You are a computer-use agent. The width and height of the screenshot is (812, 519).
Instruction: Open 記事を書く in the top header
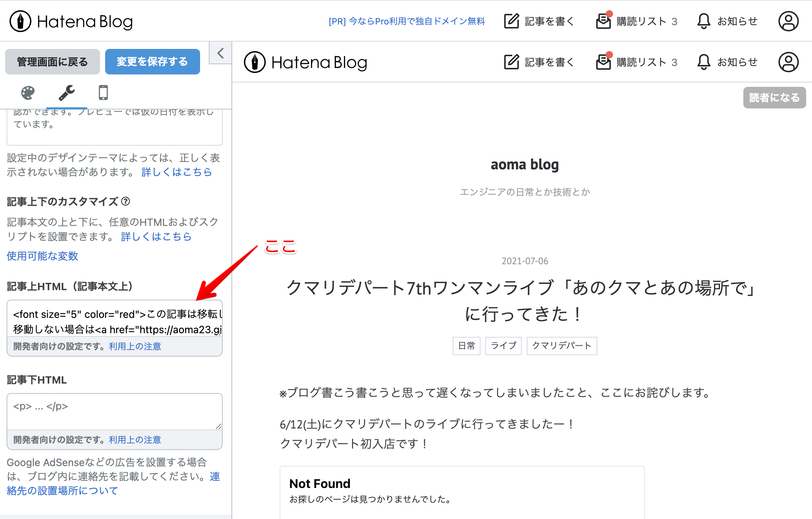[549, 21]
